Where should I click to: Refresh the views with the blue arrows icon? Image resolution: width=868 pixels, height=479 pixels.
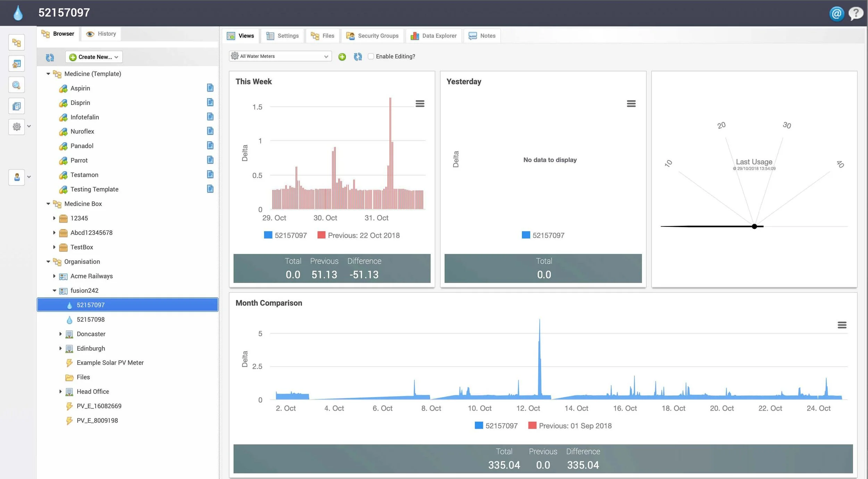[x=358, y=57]
